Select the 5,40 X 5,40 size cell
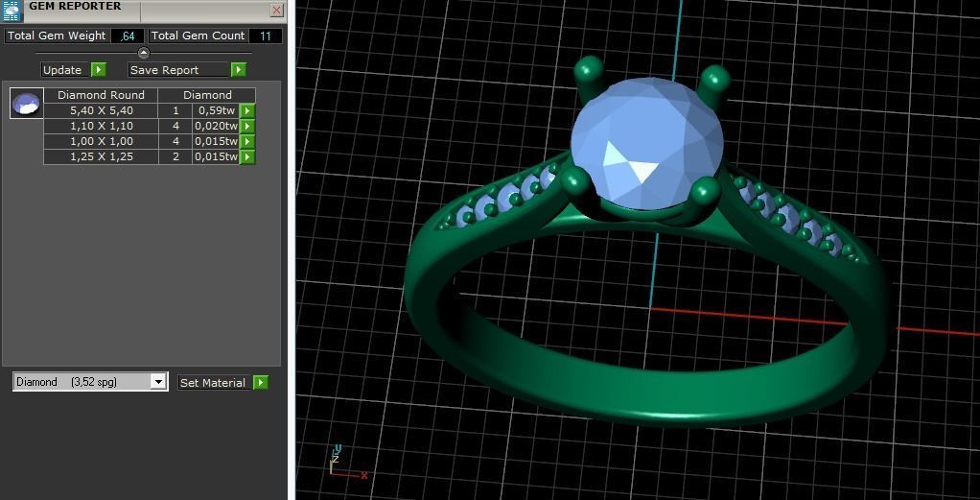 point(102,110)
